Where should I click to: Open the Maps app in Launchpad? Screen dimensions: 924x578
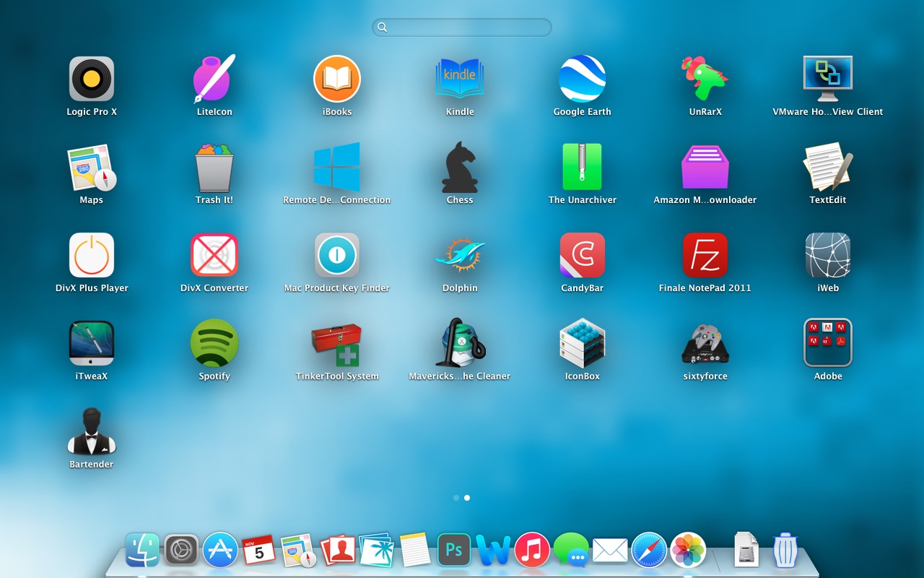coord(92,167)
